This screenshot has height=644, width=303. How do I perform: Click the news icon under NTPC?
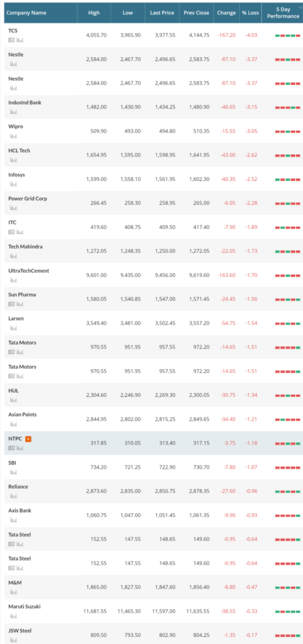(11, 448)
